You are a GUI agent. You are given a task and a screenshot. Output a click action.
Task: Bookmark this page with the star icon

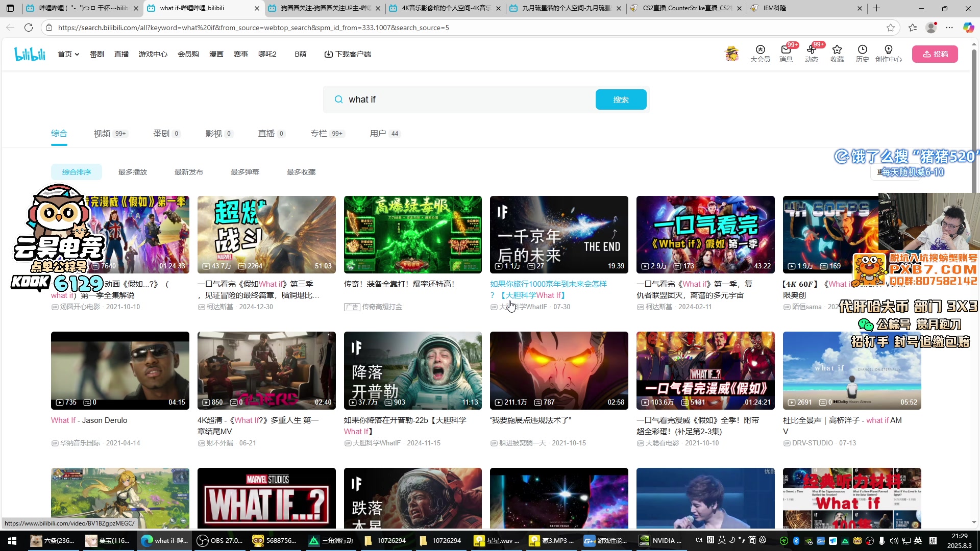tap(891, 28)
